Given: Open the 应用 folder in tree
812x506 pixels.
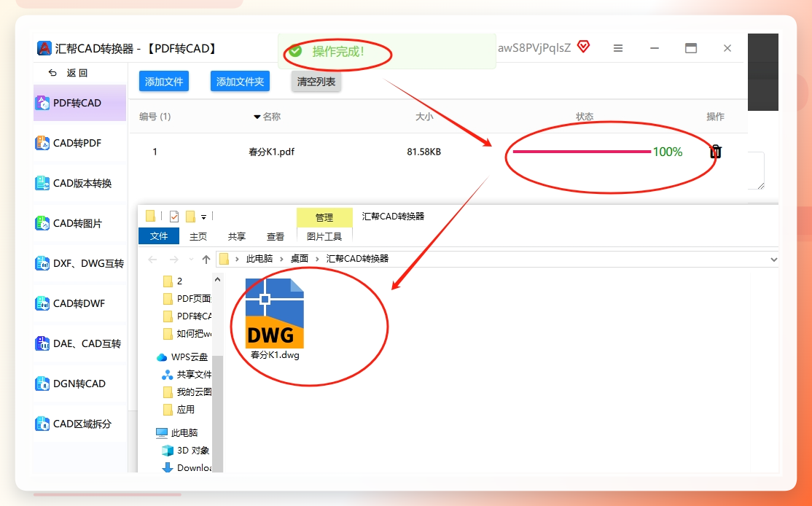Looking at the screenshot, I should (x=179, y=410).
